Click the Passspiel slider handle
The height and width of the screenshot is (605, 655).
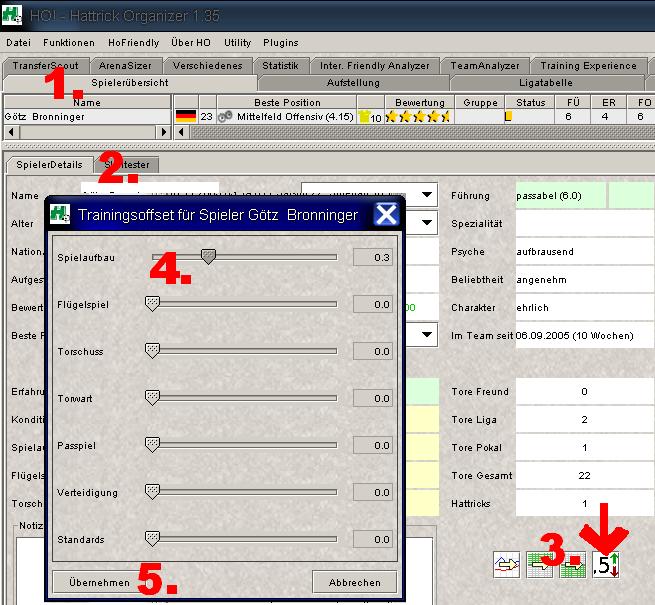coord(152,444)
